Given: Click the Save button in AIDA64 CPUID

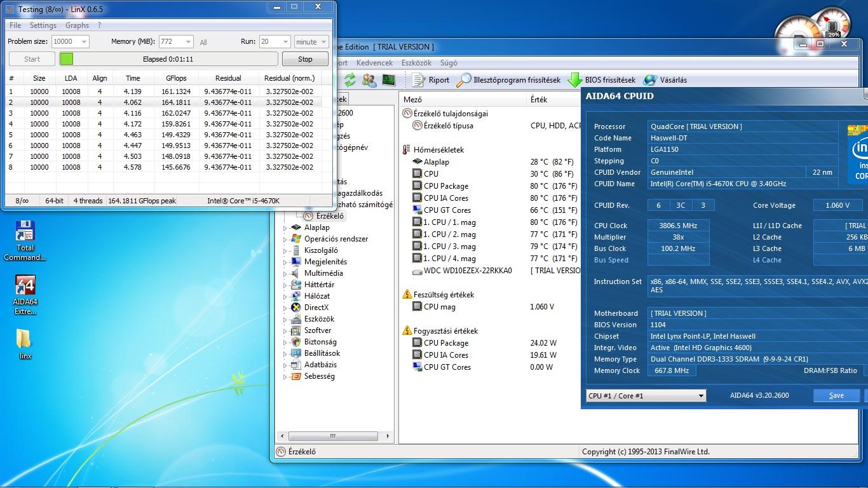Looking at the screenshot, I should (x=836, y=395).
